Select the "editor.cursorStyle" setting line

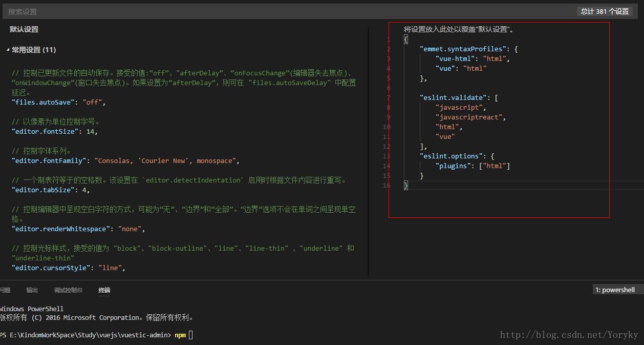(x=69, y=268)
